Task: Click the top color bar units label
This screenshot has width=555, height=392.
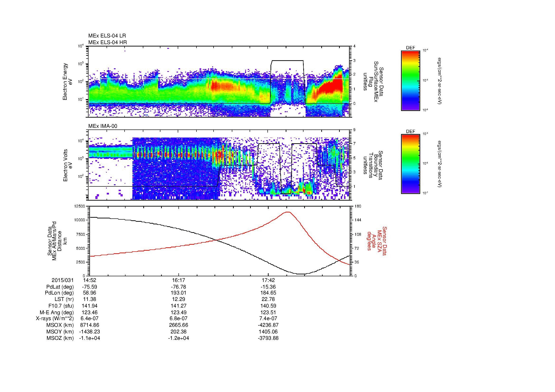Action: pyautogui.click(x=439, y=81)
